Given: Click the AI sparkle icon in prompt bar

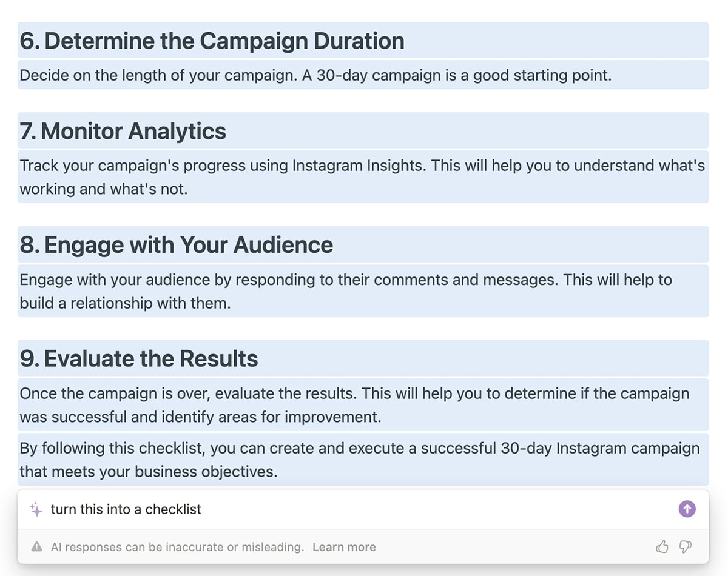Looking at the screenshot, I should click(36, 509).
